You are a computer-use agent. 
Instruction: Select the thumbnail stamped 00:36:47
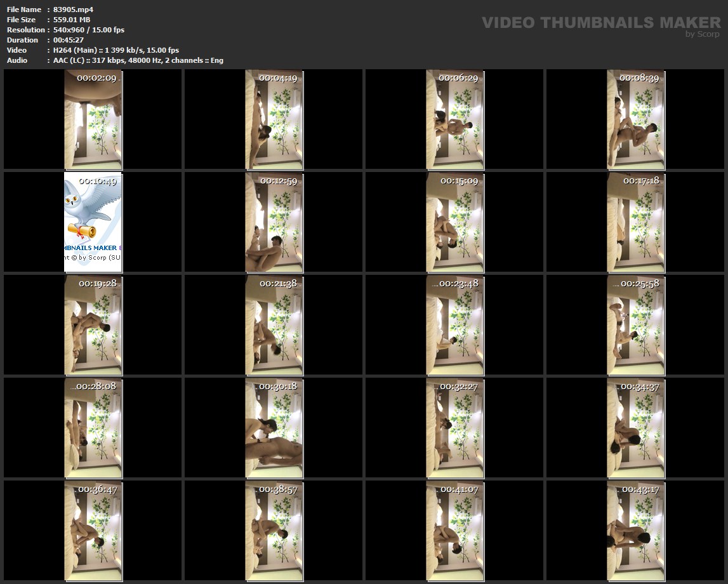(93, 531)
